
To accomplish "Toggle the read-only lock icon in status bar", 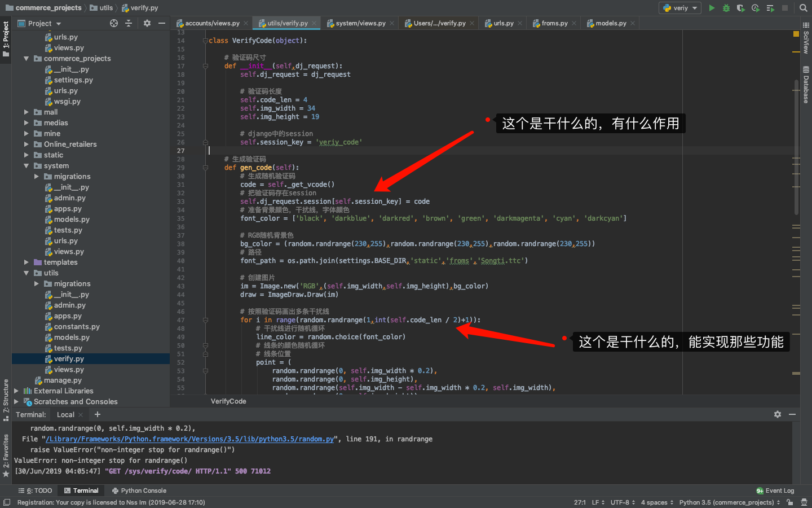I will coord(790,502).
